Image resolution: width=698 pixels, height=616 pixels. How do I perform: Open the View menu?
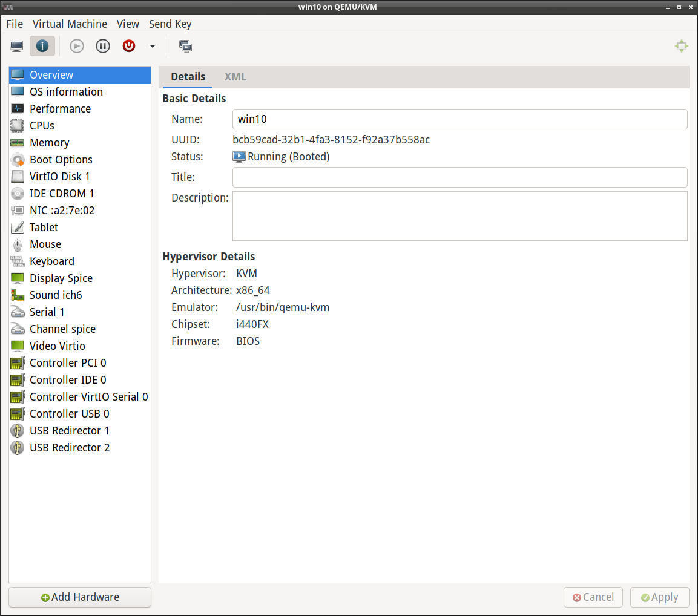click(x=128, y=24)
